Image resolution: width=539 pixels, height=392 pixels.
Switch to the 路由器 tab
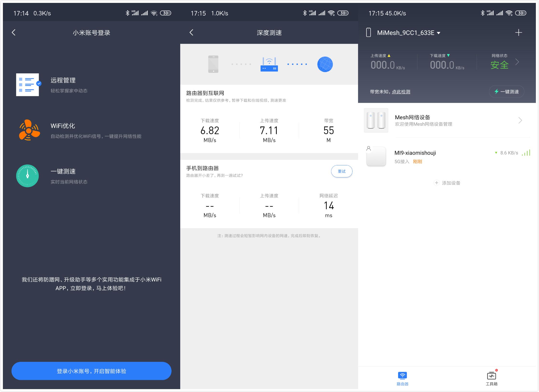pos(402,378)
